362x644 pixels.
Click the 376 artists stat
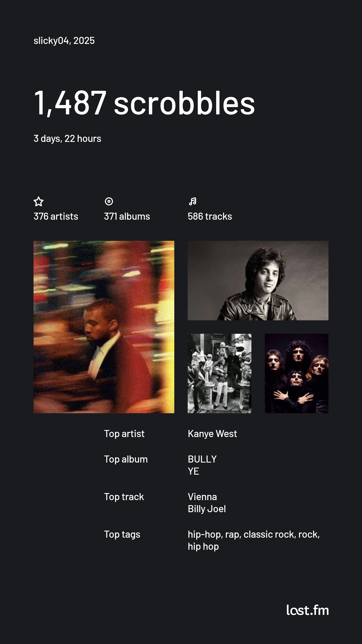click(x=56, y=216)
